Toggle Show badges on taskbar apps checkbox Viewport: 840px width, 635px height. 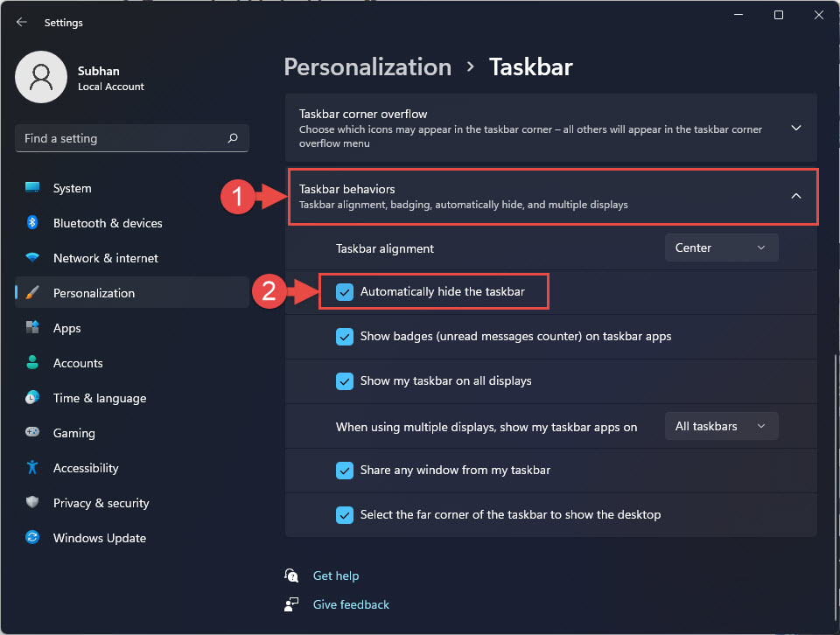[x=345, y=337]
